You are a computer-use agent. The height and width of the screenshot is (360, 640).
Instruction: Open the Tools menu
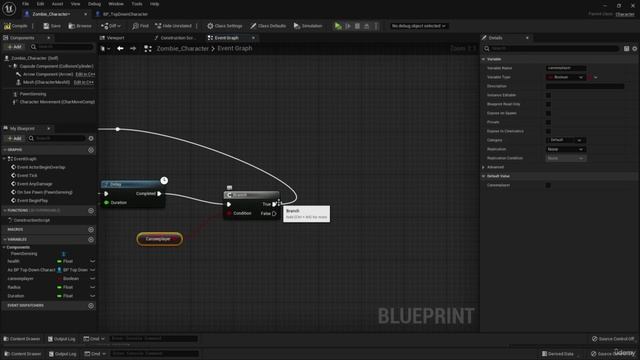[x=137, y=4]
